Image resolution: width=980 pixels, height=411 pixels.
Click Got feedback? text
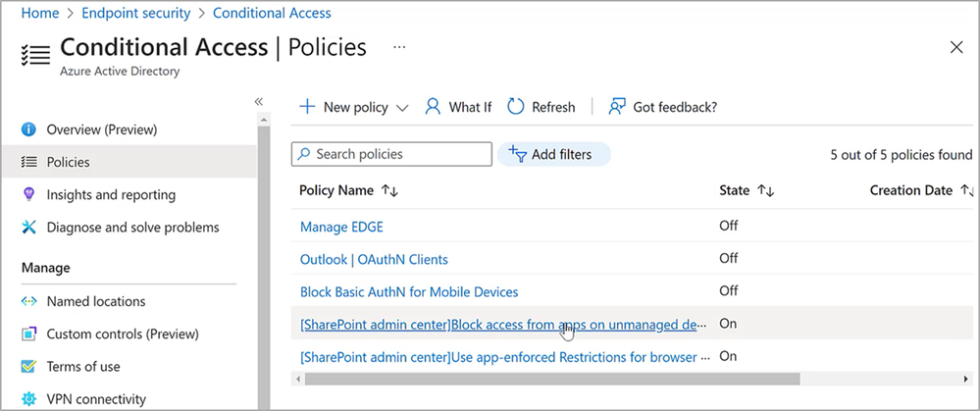[675, 108]
